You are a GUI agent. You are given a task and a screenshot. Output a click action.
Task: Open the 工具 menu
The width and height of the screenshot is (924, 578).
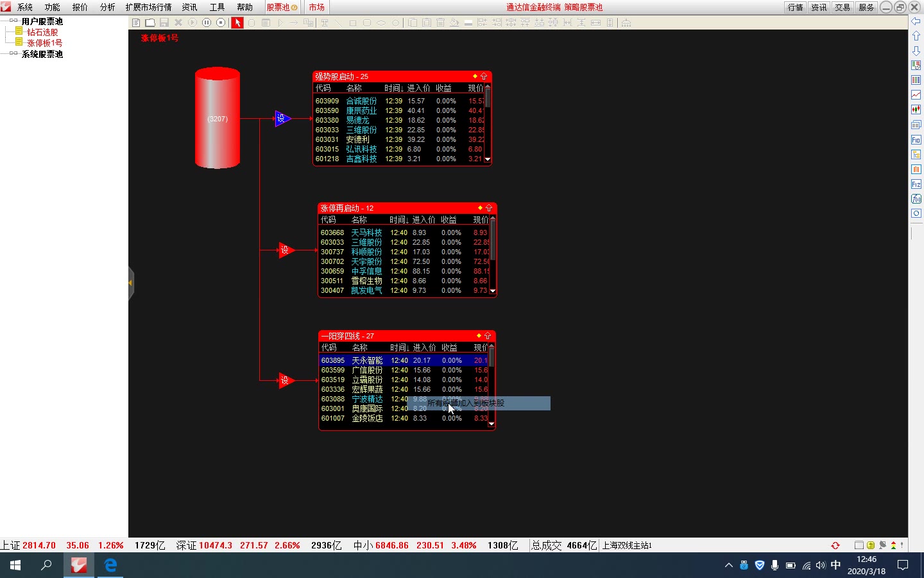217,7
